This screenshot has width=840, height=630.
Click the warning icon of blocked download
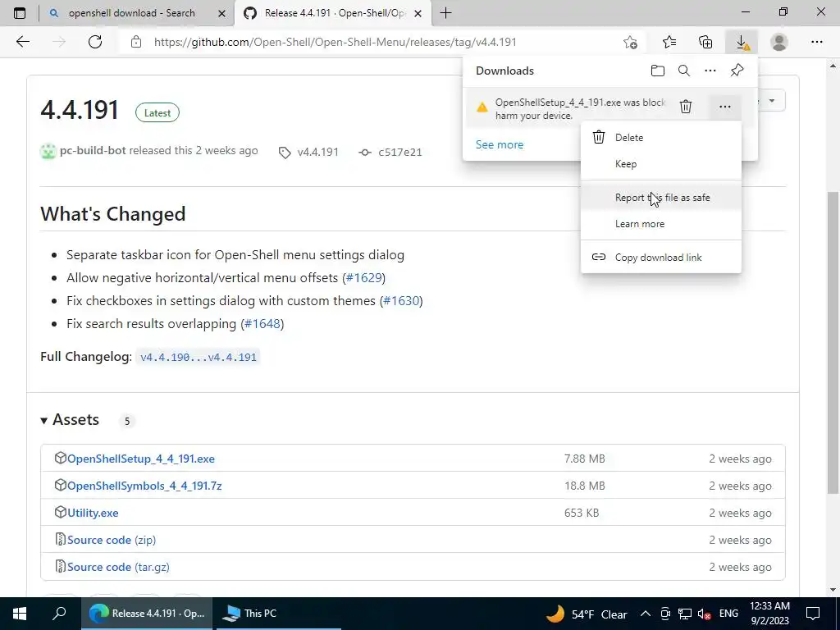482,107
